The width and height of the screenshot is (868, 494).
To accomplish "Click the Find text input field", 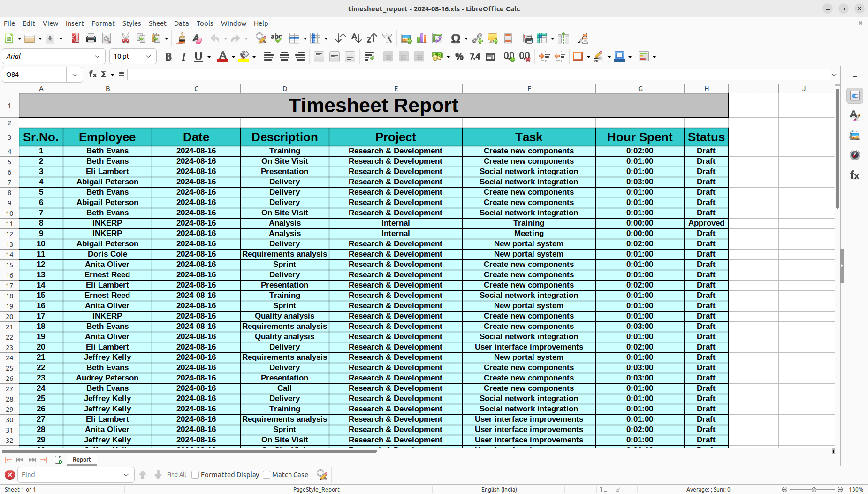I will click(x=68, y=475).
